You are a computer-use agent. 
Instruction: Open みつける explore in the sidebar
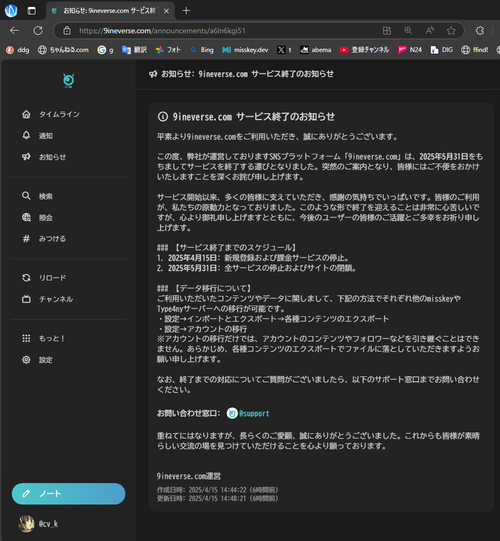point(44,238)
